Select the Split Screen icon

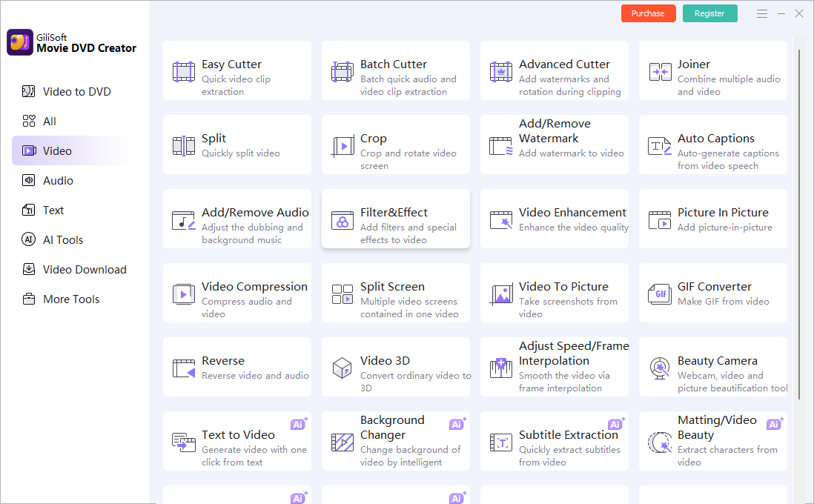(x=342, y=294)
